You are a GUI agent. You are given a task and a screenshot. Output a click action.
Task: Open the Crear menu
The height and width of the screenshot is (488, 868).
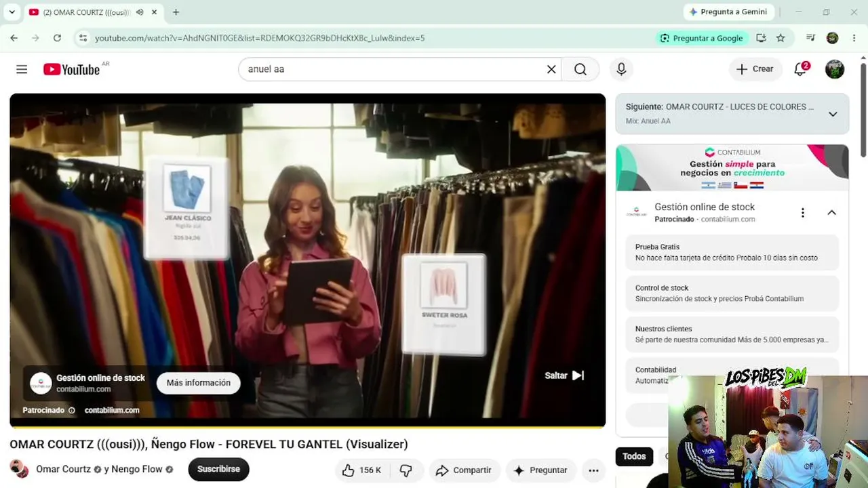tap(755, 69)
